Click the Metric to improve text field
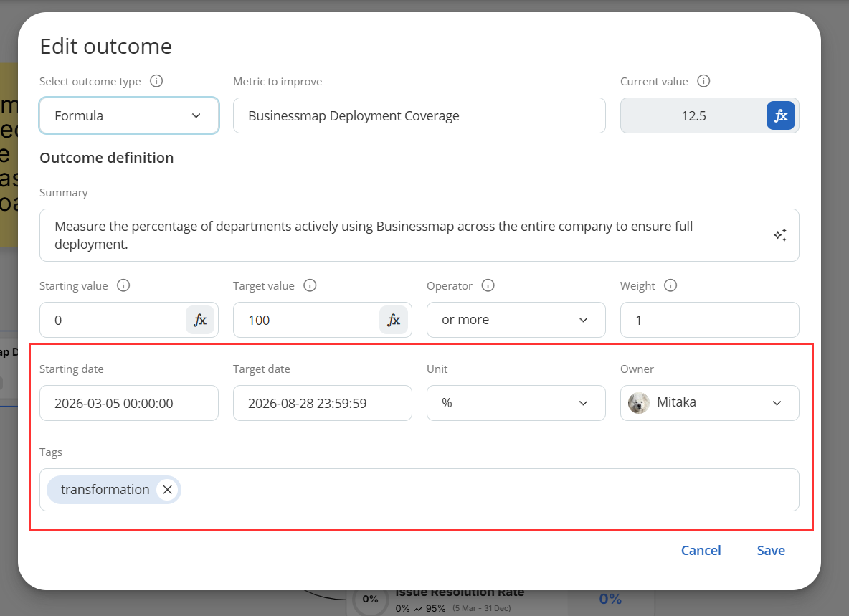The width and height of the screenshot is (849, 616). tap(419, 115)
